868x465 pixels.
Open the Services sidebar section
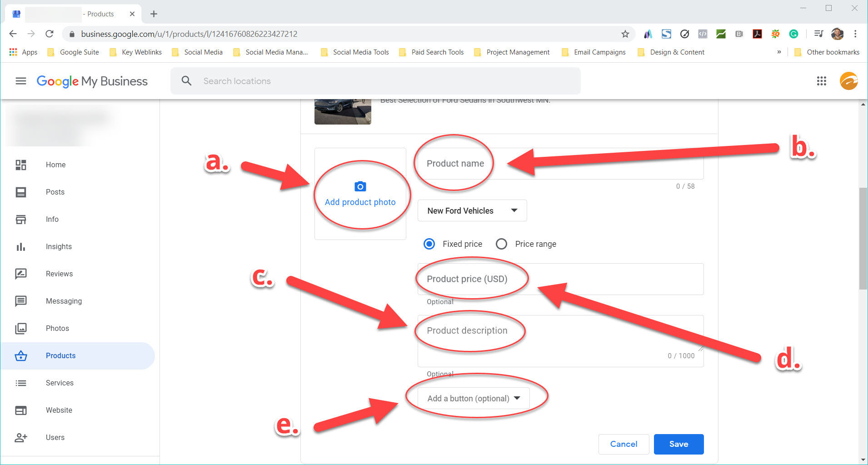tap(60, 383)
